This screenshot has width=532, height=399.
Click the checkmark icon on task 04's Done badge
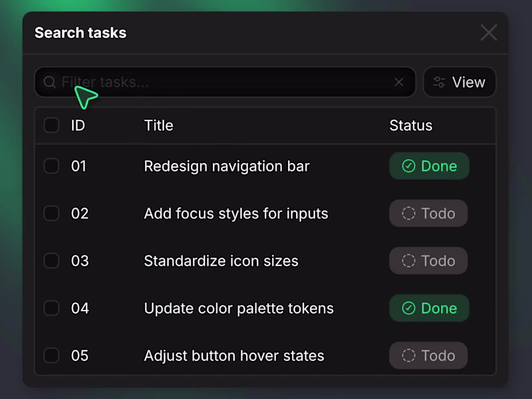[x=409, y=309]
